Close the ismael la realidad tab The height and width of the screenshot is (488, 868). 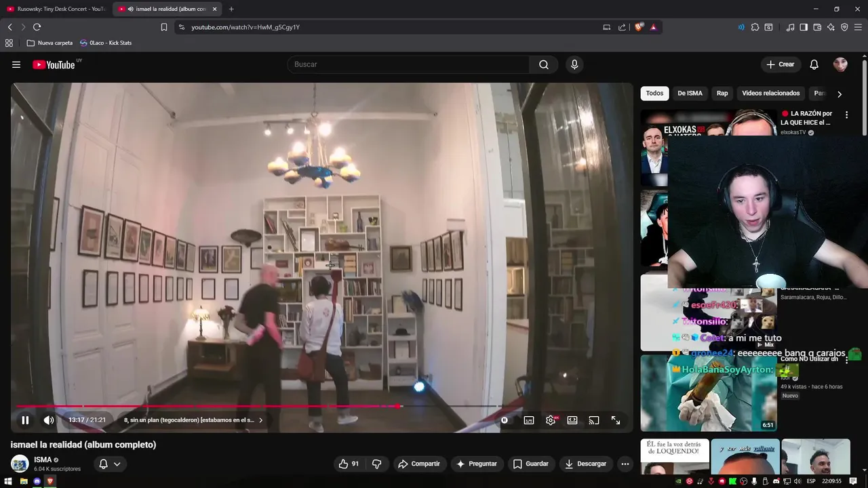[x=215, y=9]
